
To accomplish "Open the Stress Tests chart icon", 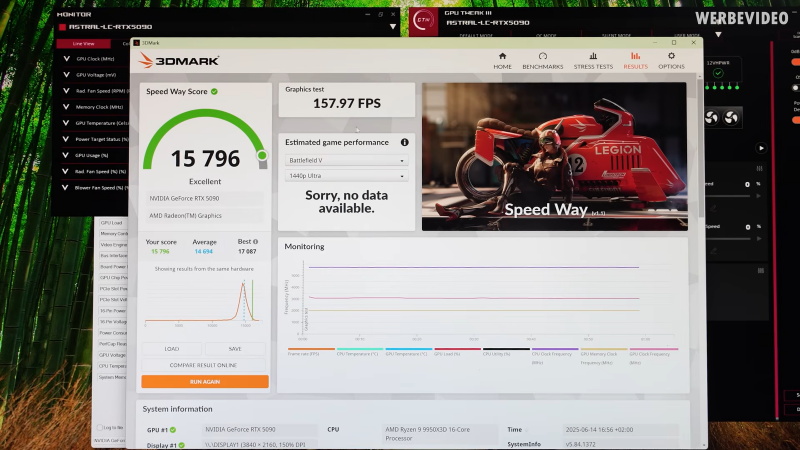I will pos(593,56).
